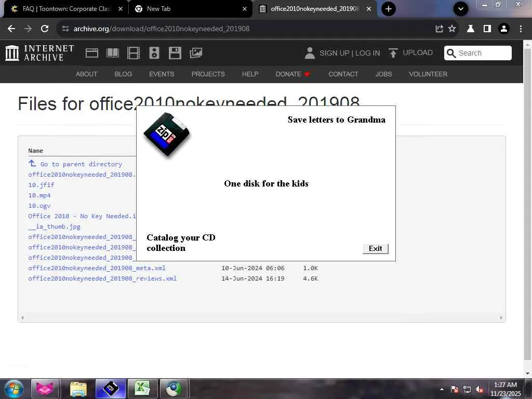Click the Zip disk image in the popup
The image size is (532, 399).
pos(167,135)
